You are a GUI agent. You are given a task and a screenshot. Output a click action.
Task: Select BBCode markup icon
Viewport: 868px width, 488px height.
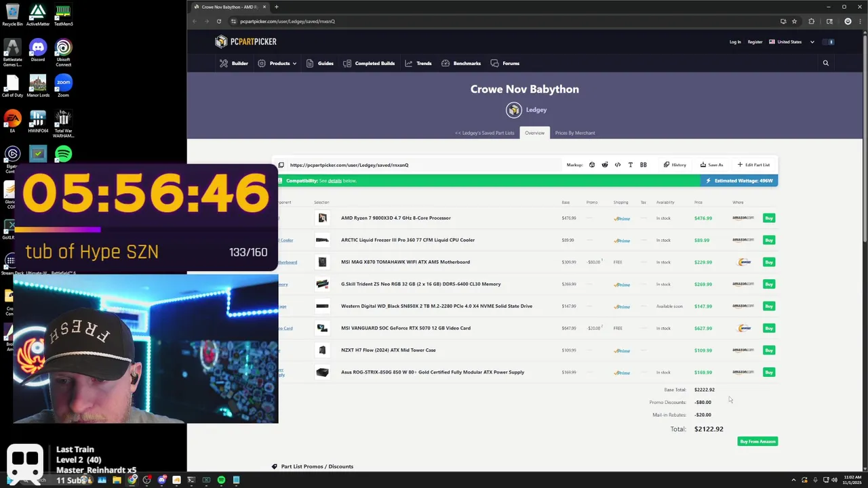[x=644, y=165]
